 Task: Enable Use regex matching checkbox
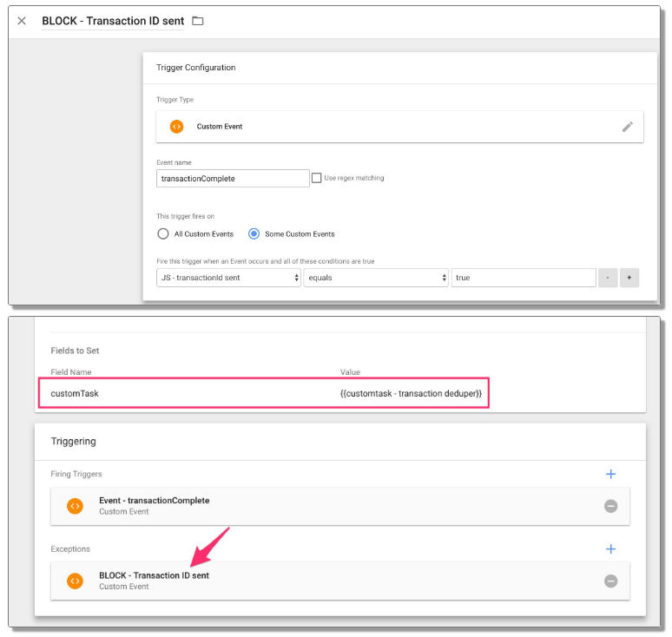coord(316,178)
